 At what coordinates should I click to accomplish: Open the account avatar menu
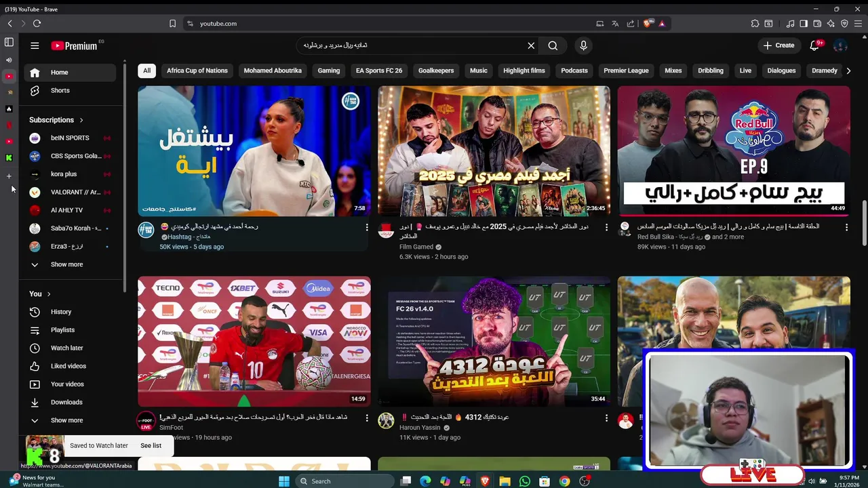(x=840, y=45)
